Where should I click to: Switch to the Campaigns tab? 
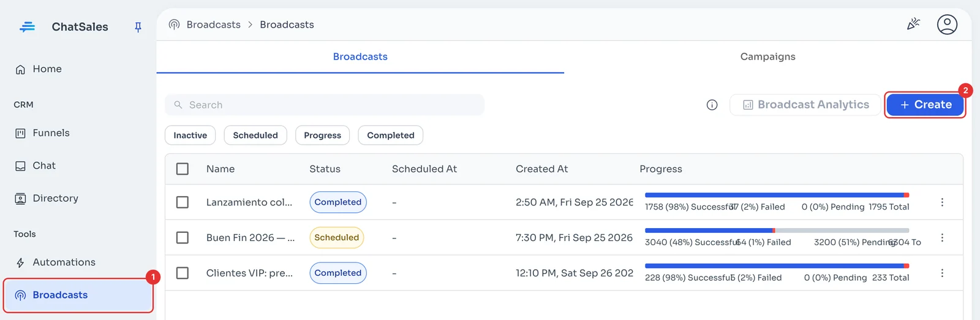768,57
